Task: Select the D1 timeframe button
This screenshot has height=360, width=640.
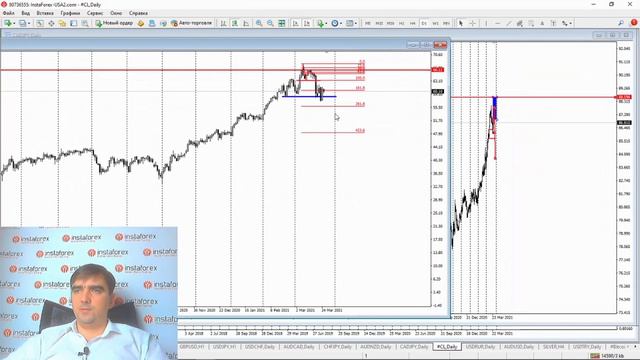Action: coord(424,23)
